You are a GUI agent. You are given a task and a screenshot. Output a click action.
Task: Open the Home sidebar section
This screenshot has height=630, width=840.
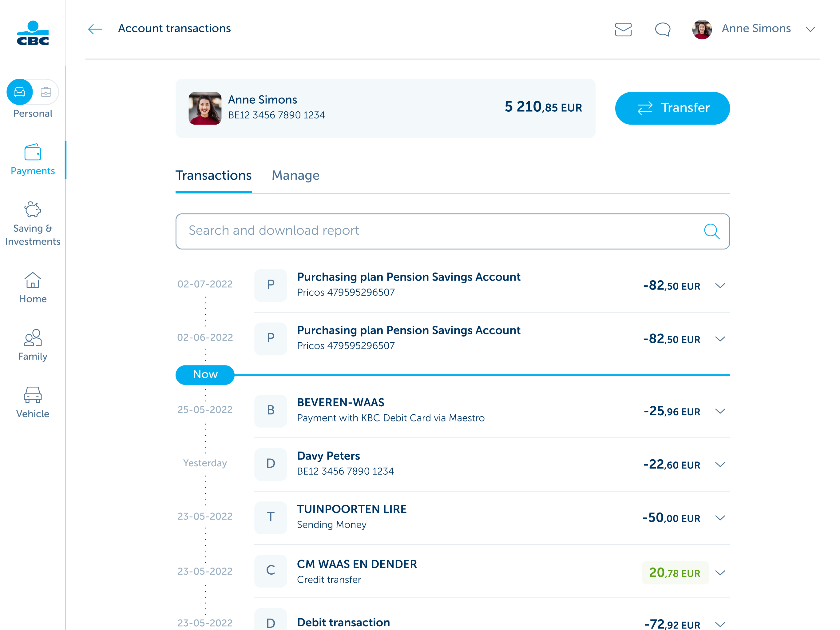coord(33,288)
